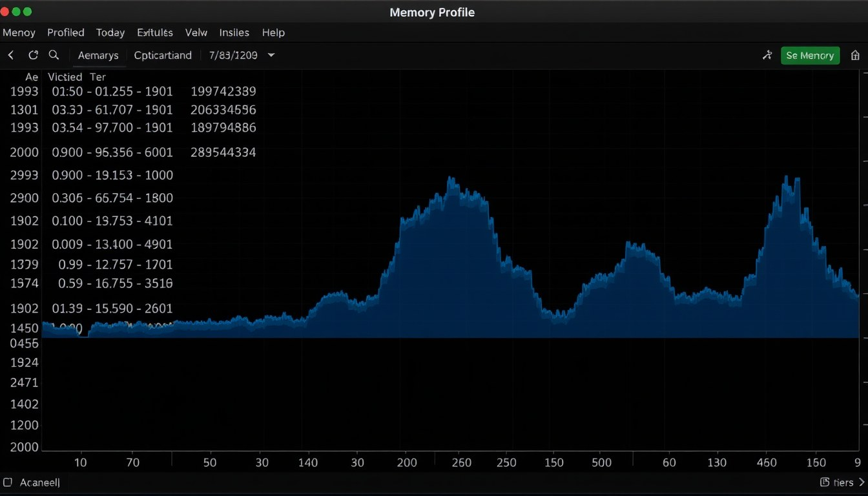
Task: Open search with the magnifier icon
Action: pos(54,56)
